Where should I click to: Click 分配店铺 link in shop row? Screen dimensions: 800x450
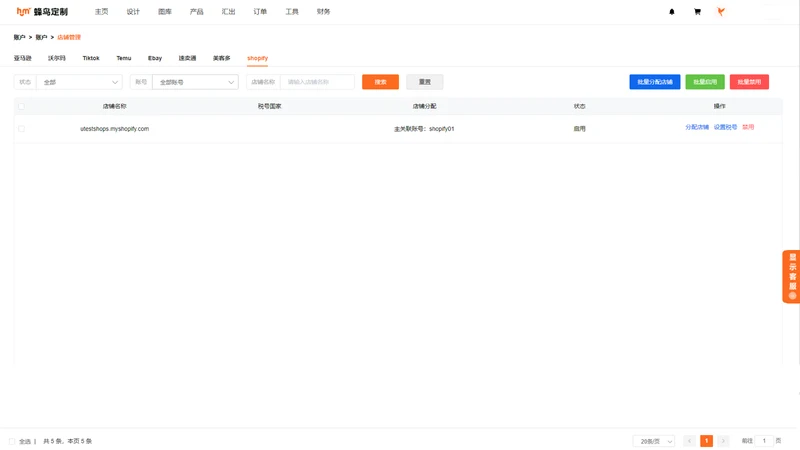(x=697, y=127)
